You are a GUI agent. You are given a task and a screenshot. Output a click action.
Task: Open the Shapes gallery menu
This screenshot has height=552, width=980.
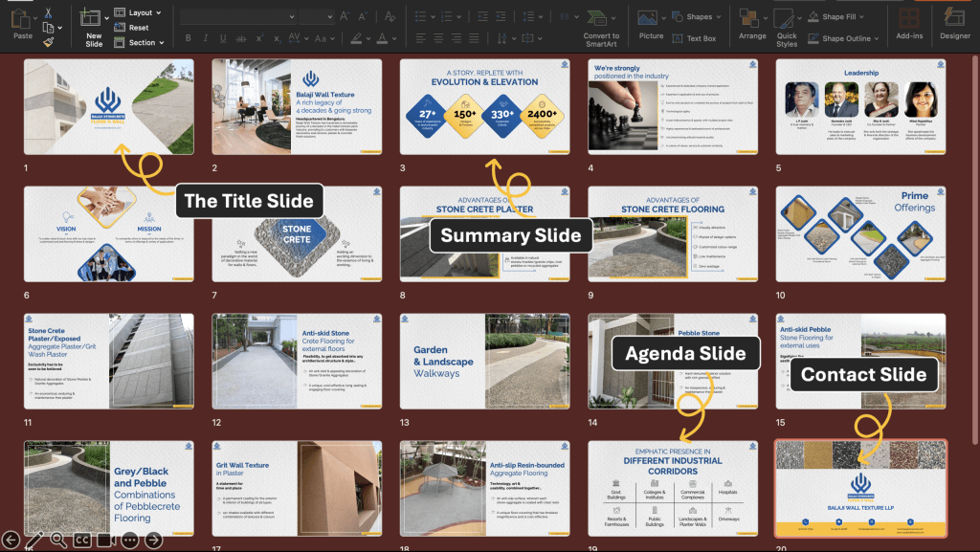699,16
